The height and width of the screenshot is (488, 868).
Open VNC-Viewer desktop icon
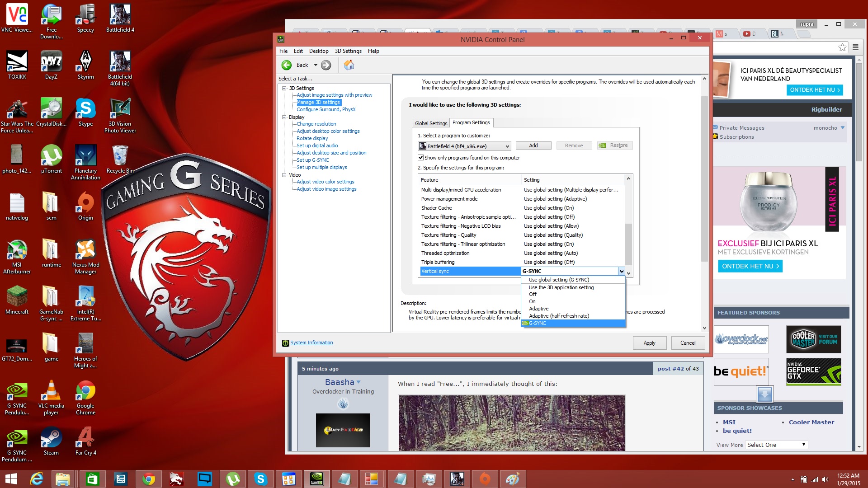pyautogui.click(x=17, y=19)
